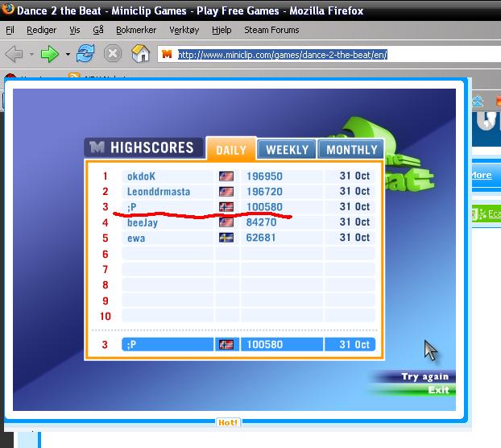The image size is (501, 448).
Task: Click flag icon in Leonddrmasta row
Action: point(226,192)
